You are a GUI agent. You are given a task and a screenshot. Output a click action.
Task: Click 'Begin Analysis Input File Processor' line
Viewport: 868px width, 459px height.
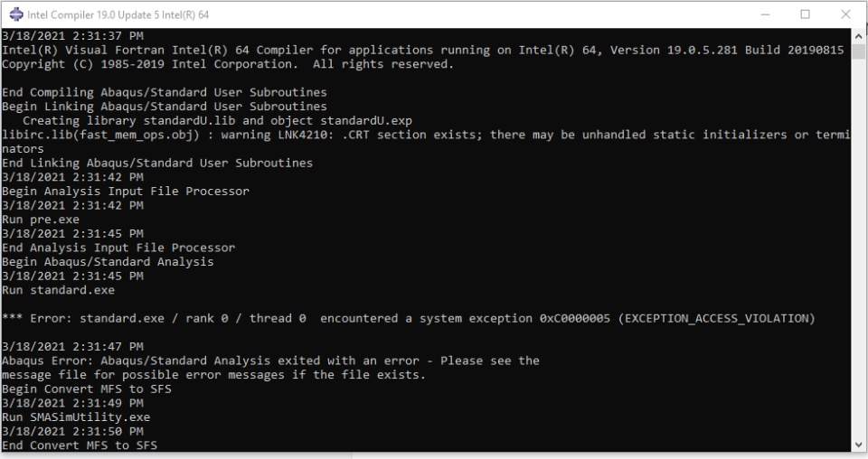(125, 192)
